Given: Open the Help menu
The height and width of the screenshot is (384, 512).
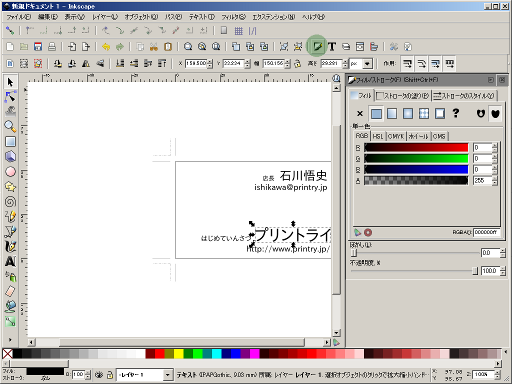Looking at the screenshot, I should coord(313,17).
